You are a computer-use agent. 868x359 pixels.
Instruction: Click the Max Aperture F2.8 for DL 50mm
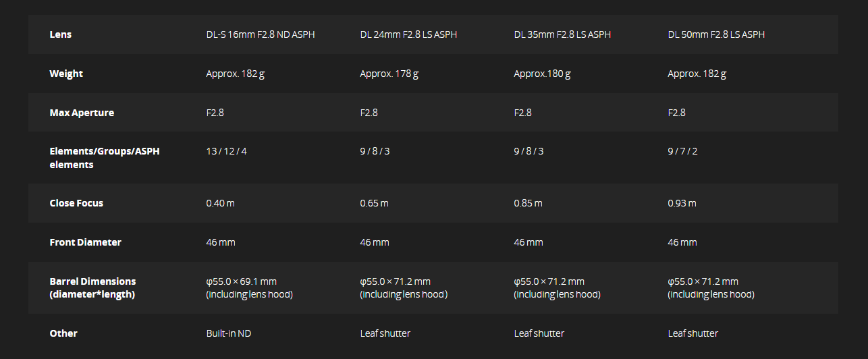676,113
